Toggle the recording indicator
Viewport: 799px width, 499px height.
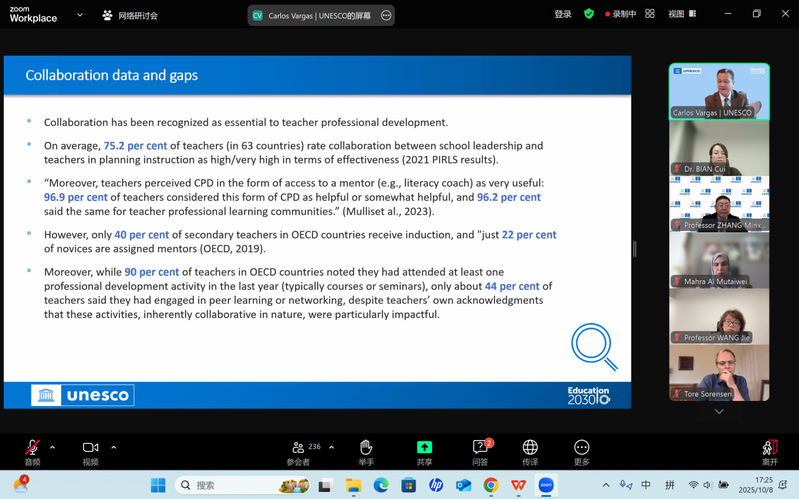619,14
